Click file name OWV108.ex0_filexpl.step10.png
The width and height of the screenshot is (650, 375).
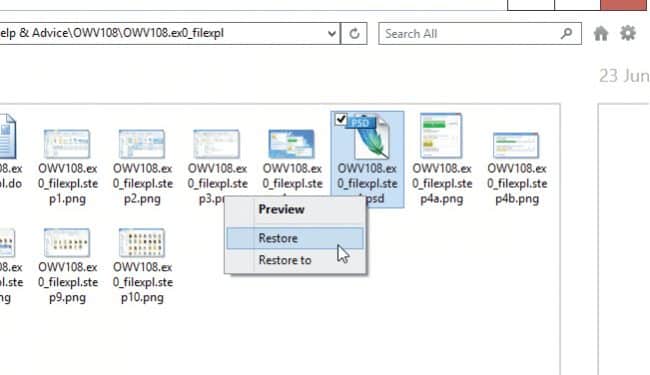[143, 282]
